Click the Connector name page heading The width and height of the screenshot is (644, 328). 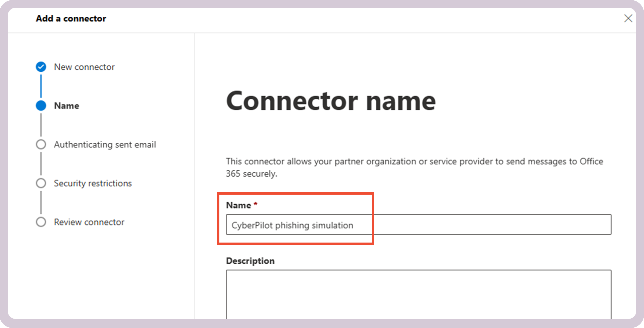pos(331,101)
